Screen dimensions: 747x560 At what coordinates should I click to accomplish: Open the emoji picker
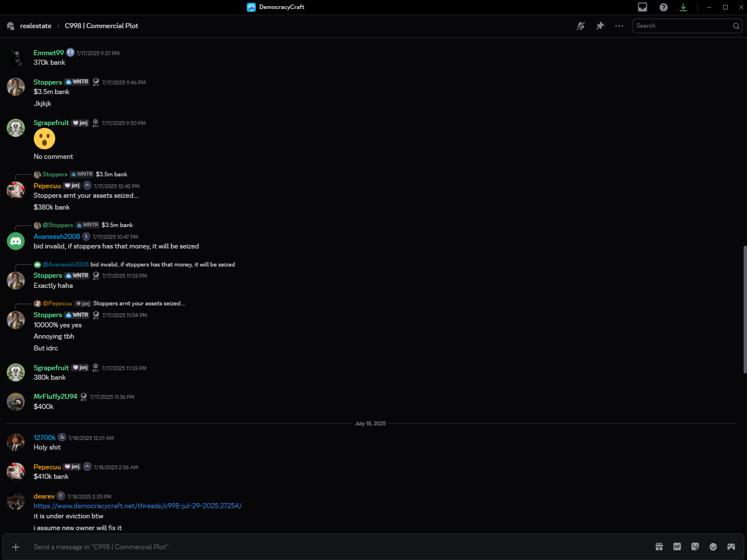pos(713,546)
